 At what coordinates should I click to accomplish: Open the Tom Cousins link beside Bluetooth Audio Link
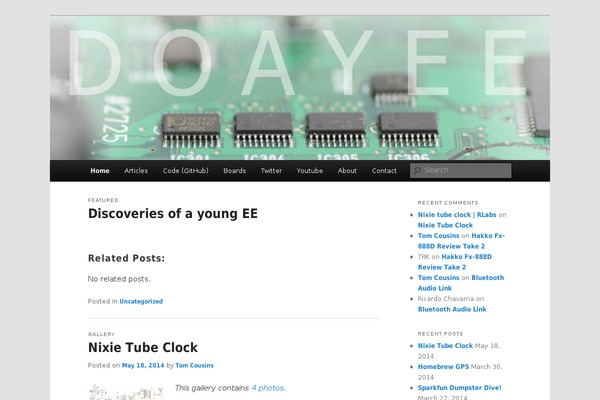[x=439, y=278]
